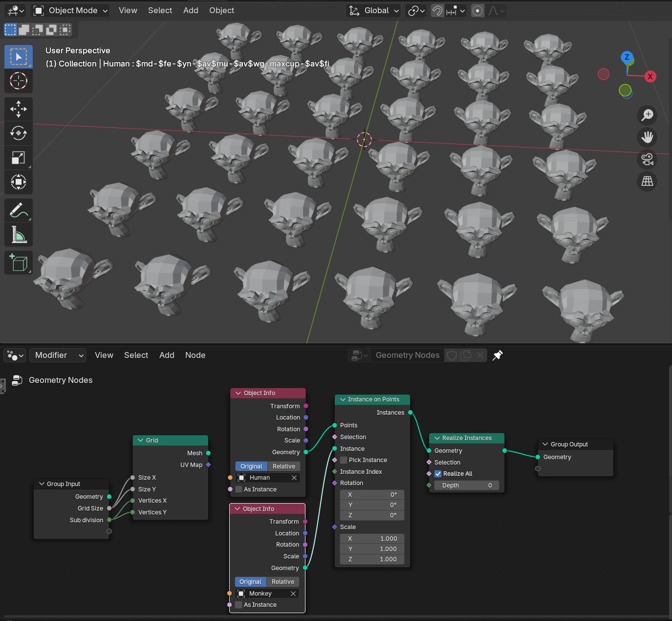Open the Add menu in 3D viewport
Image resolution: width=672 pixels, height=621 pixels.
point(191,10)
